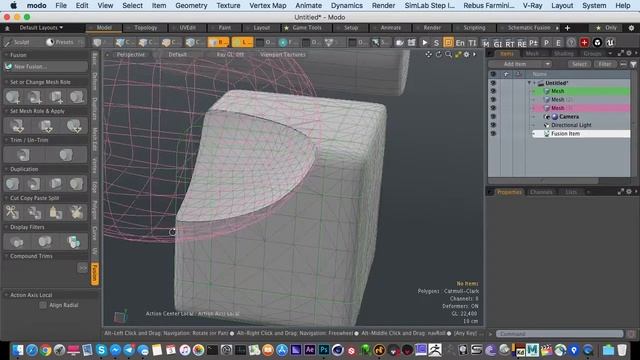The height and width of the screenshot is (360, 640).
Task: Open Google Chrome from the Dock
Action: pyautogui.click(x=46, y=350)
